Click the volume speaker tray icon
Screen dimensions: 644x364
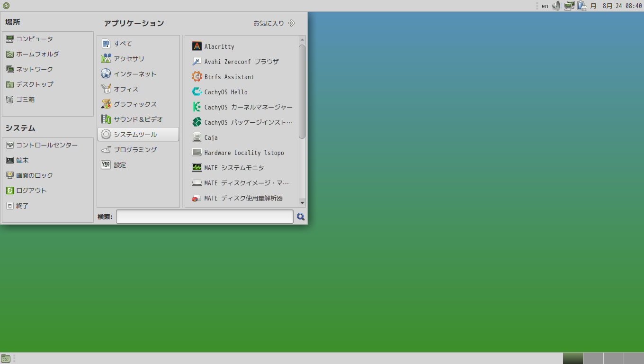coord(556,6)
